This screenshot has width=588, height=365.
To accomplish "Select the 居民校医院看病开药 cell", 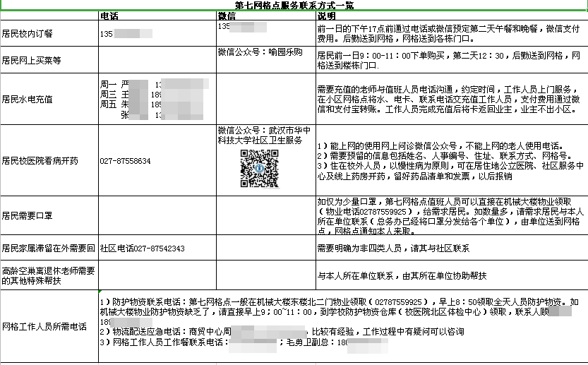I will (40, 161).
